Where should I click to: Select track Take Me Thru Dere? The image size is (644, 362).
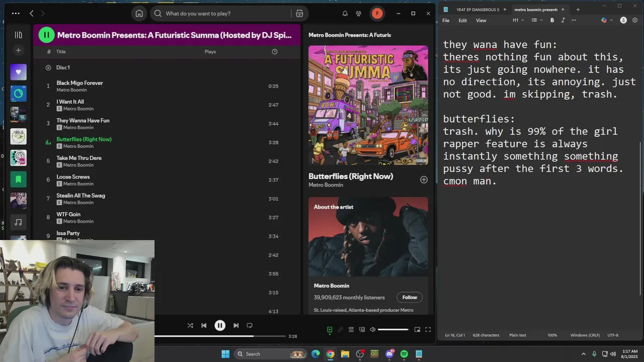point(79,158)
